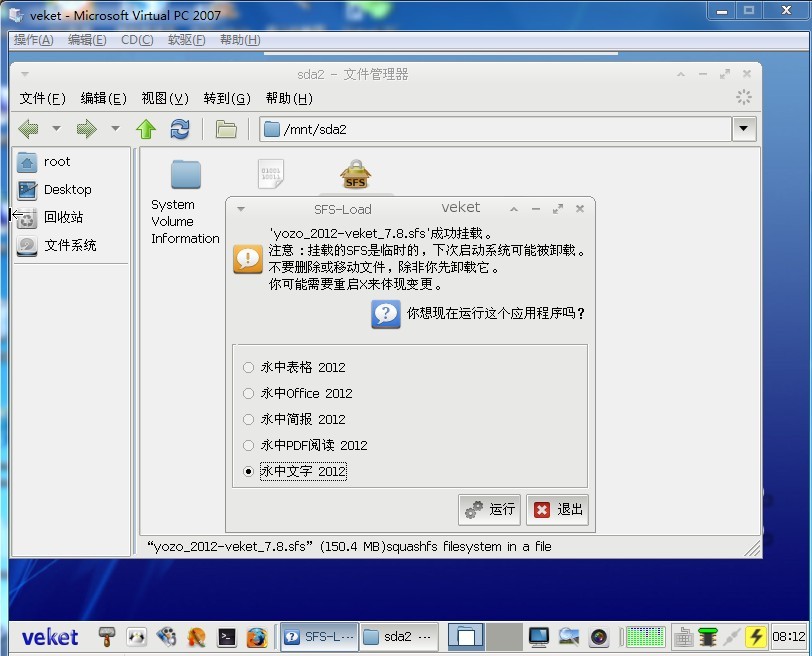Launch Firefox from the taskbar

click(257, 637)
